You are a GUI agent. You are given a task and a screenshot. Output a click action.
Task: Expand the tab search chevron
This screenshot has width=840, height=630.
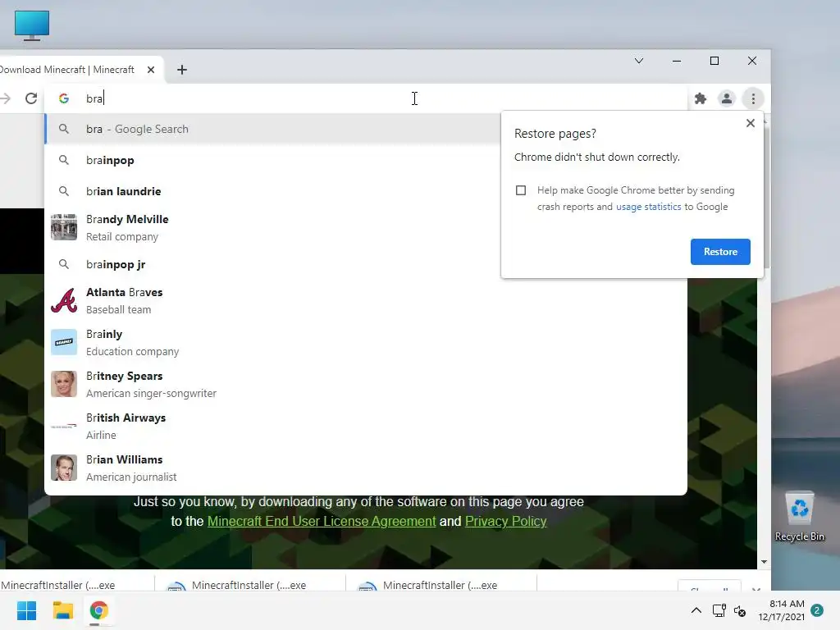point(638,61)
